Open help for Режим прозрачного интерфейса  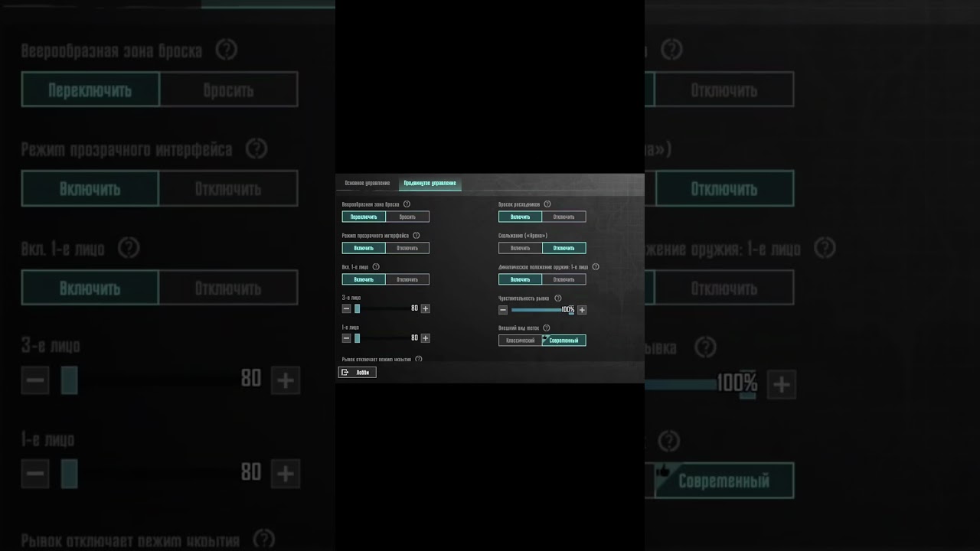(416, 236)
